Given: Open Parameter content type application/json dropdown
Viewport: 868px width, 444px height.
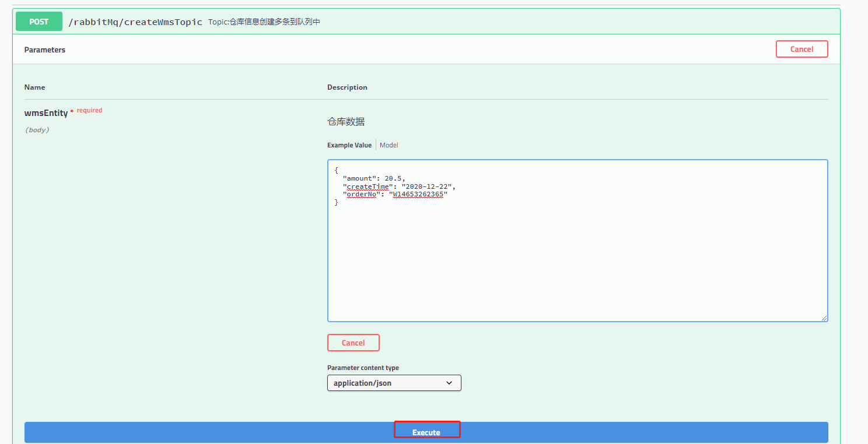Looking at the screenshot, I should pos(394,383).
